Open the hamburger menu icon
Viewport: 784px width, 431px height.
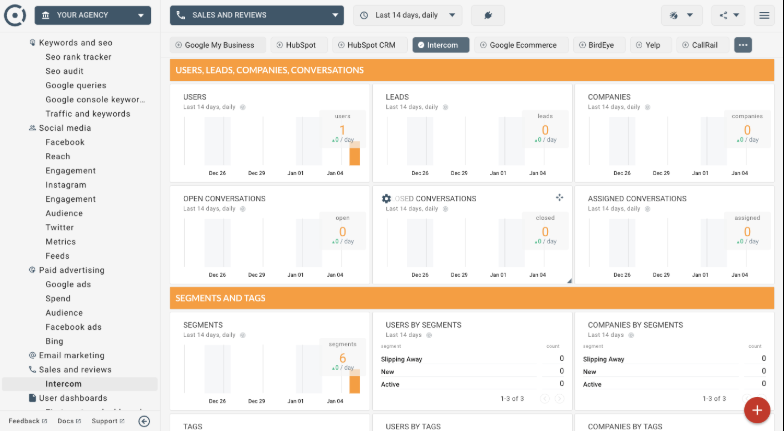[x=764, y=16]
